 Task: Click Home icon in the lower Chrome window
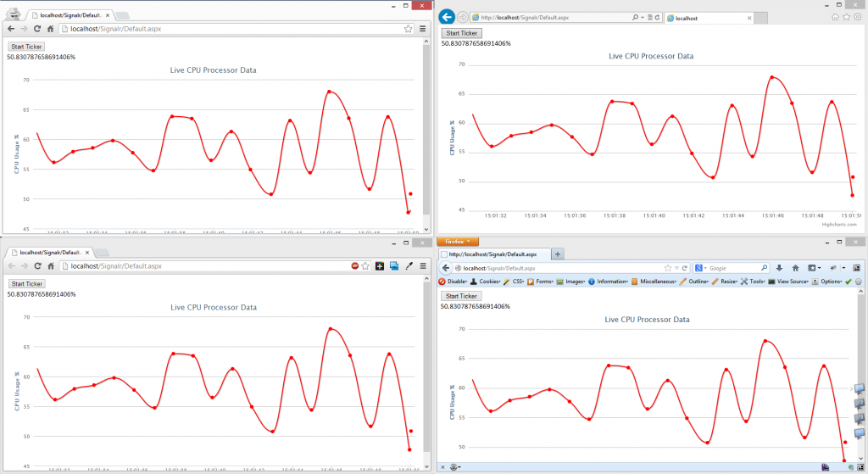point(50,265)
